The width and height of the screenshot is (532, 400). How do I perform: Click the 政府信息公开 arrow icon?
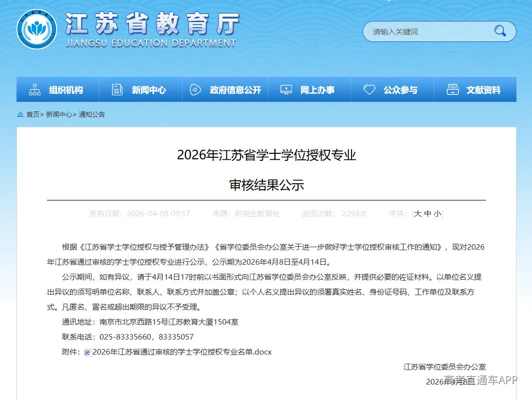[195, 89]
